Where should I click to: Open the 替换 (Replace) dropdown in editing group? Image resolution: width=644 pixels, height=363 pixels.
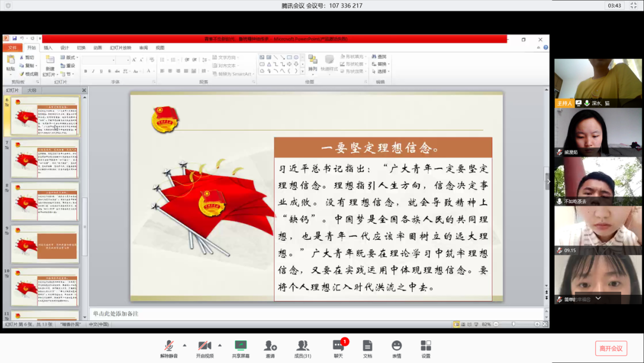tap(382, 64)
